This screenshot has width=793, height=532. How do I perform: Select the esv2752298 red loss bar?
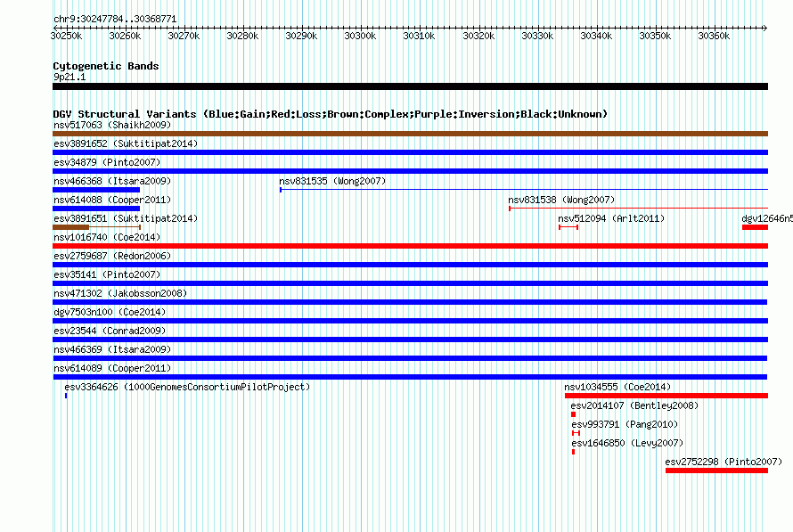716,471
